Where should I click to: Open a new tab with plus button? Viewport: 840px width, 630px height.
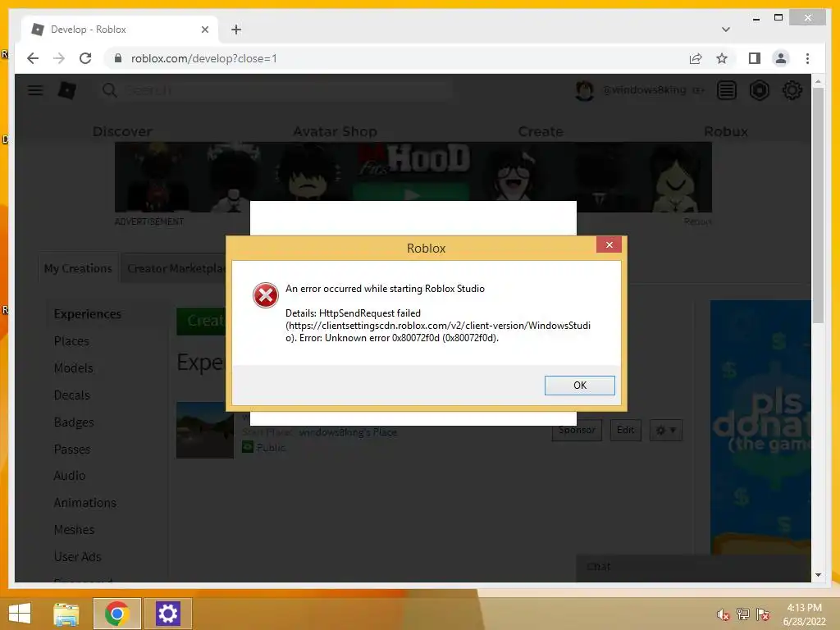click(x=236, y=30)
